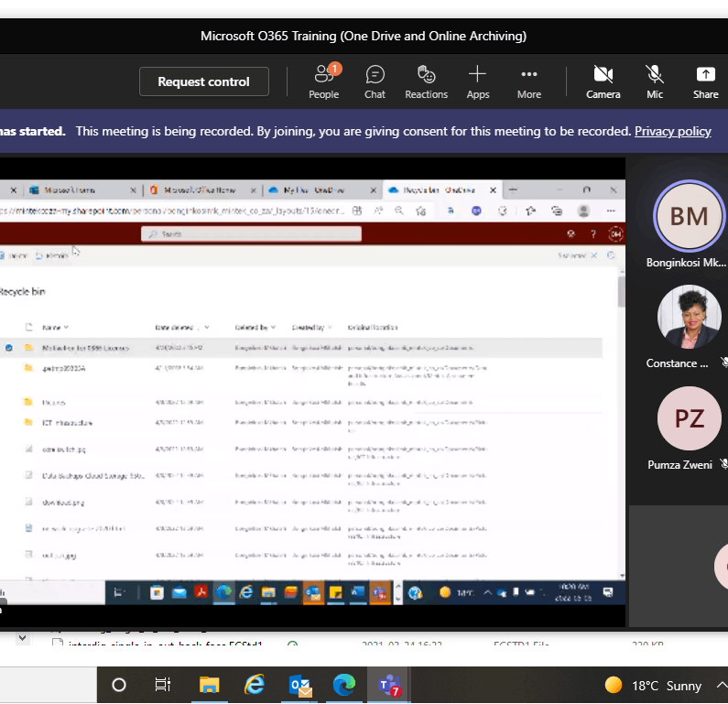
Task: Turn on the Camera
Action: click(603, 81)
